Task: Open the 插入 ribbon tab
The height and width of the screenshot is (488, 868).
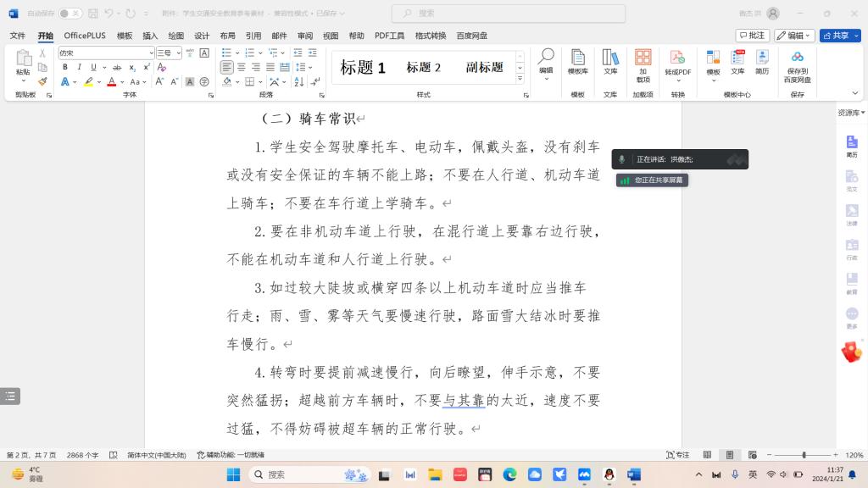Action: point(150,36)
